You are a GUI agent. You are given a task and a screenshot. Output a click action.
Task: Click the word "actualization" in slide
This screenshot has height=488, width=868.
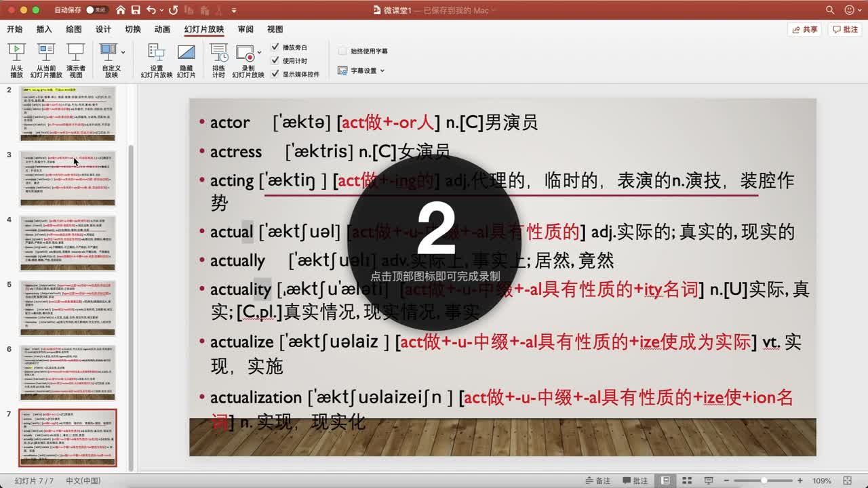(256, 398)
